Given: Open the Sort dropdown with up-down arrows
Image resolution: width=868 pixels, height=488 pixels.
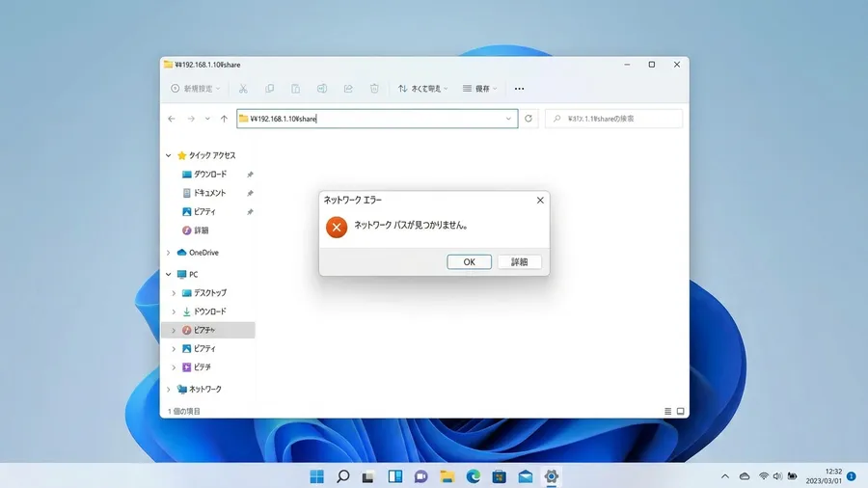Looking at the screenshot, I should point(423,89).
